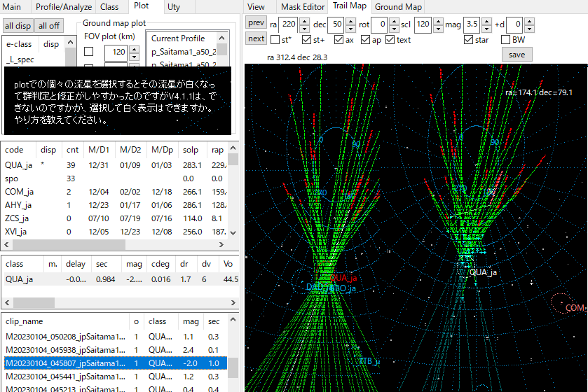Select clip M20230104_050208_jpSaitama1

(x=115, y=337)
